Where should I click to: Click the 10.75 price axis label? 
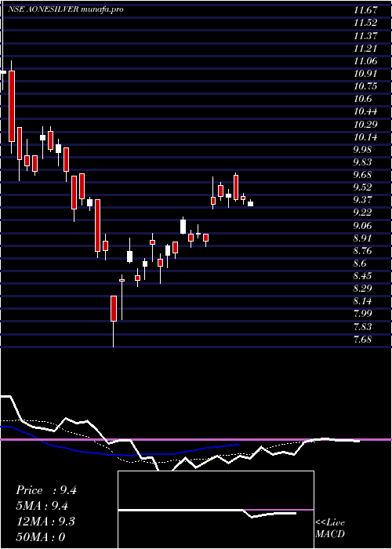[365, 86]
